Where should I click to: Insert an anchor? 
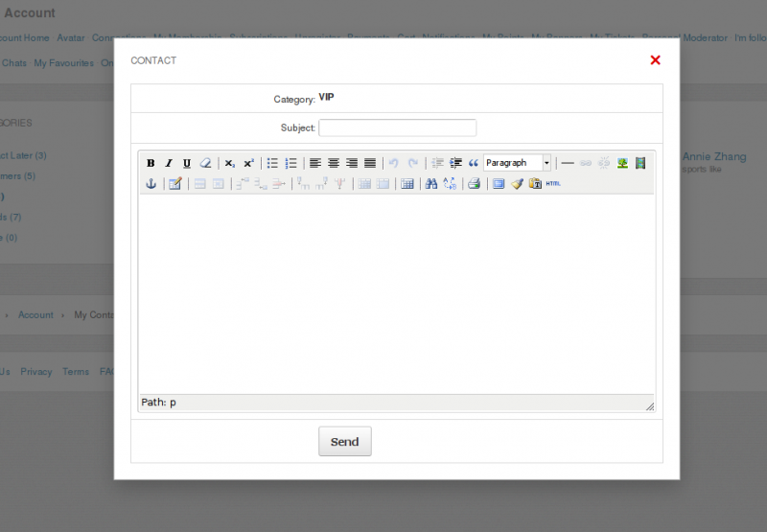point(151,184)
